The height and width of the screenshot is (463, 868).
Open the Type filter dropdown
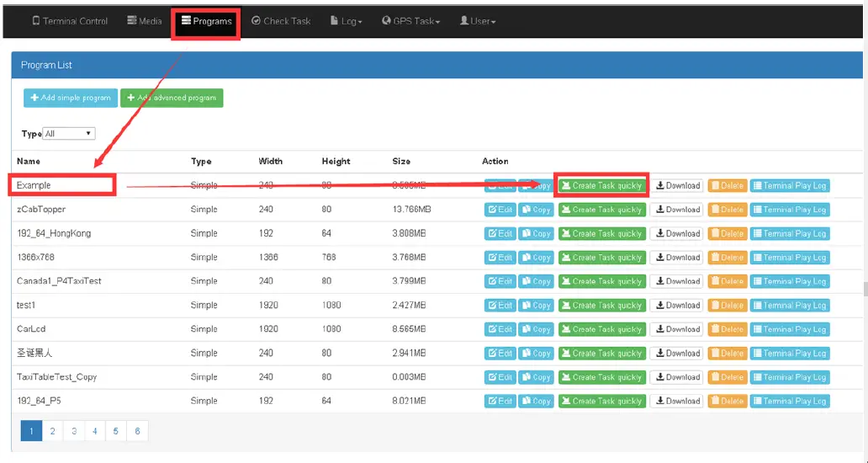click(69, 134)
